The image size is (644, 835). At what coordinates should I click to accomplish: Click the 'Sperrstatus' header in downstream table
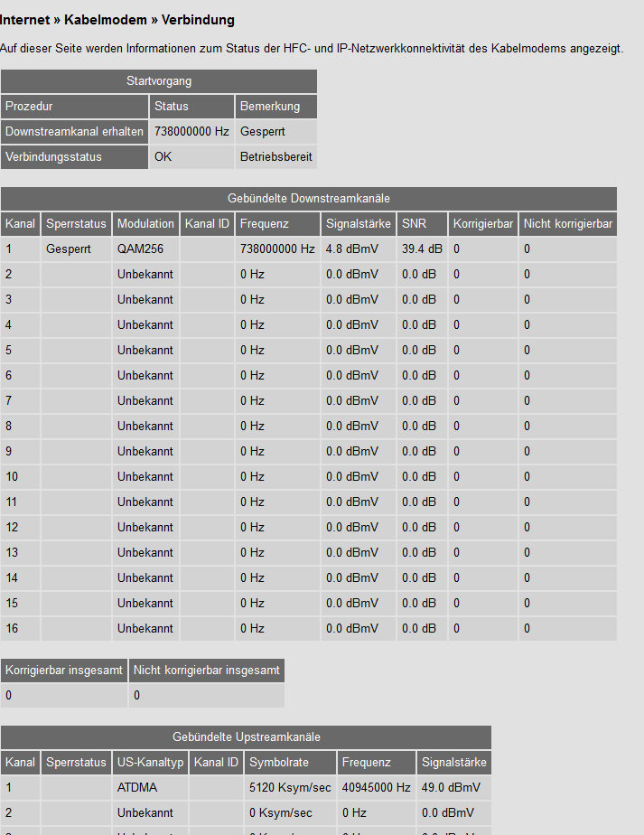(76, 224)
